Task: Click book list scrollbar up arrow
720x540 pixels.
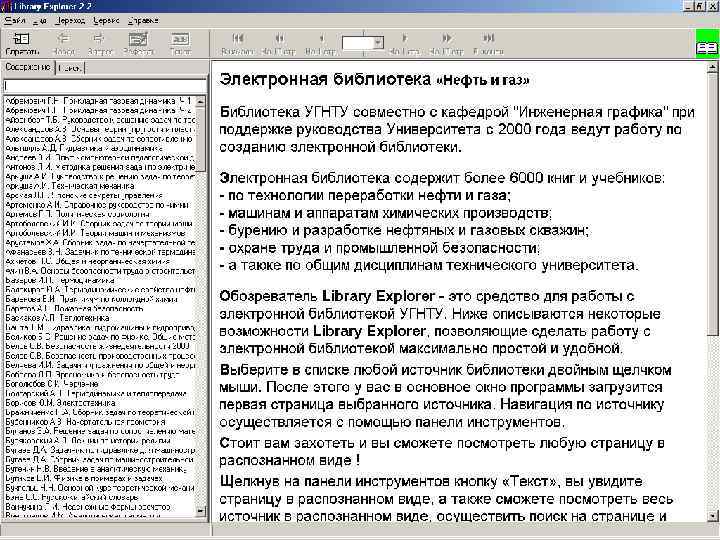Action: pos(201,101)
